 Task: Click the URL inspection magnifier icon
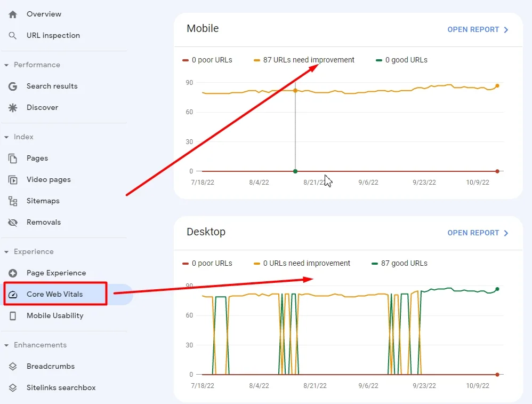13,36
